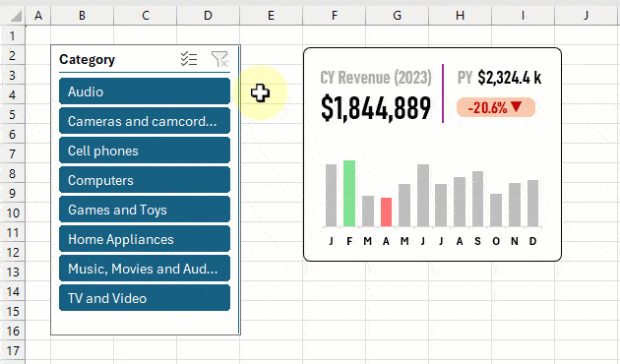Click the red April bar
Image resolution: width=620 pixels, height=364 pixels.
(387, 212)
